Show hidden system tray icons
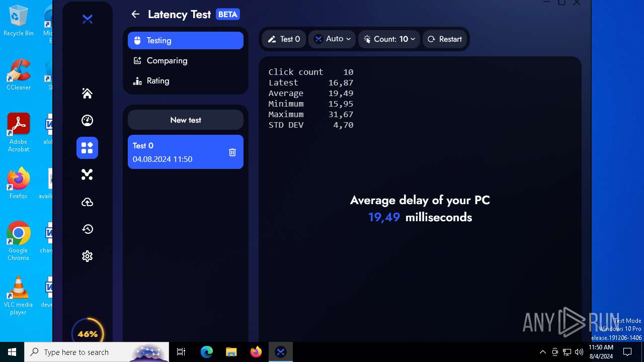This screenshot has height=362, width=644. [542, 352]
